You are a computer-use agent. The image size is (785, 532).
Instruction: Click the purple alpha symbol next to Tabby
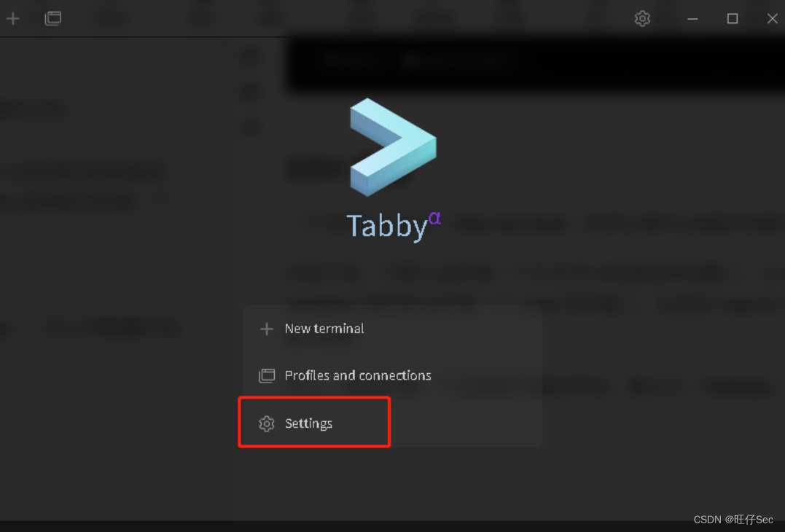point(434,218)
